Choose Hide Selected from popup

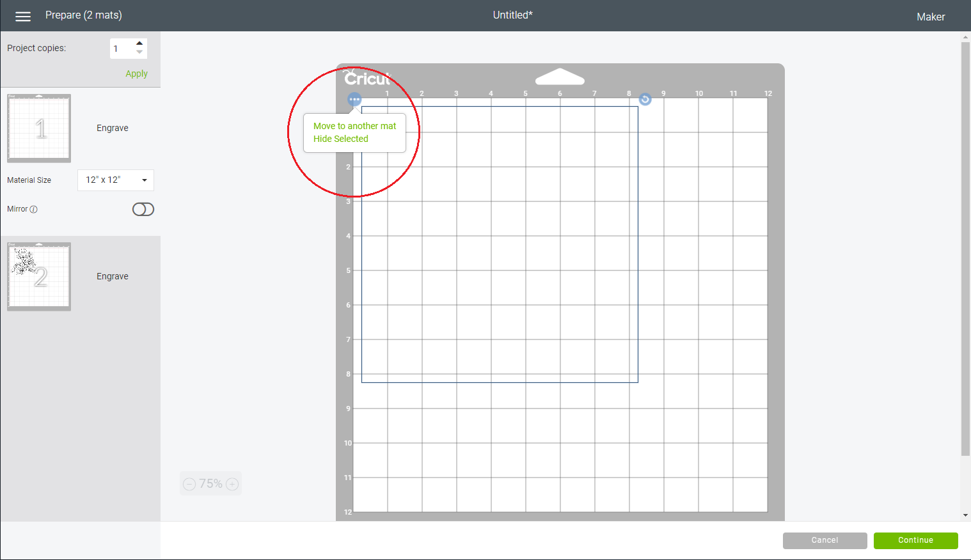tap(340, 139)
